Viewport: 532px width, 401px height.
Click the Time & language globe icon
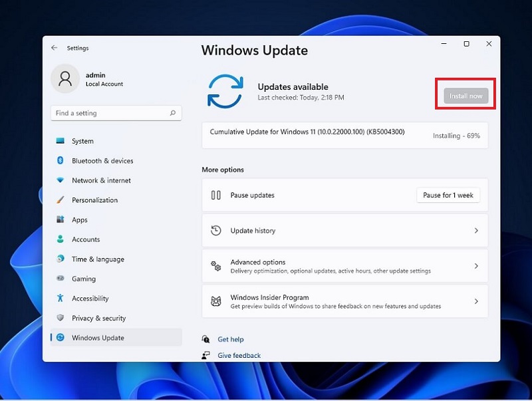[61, 259]
